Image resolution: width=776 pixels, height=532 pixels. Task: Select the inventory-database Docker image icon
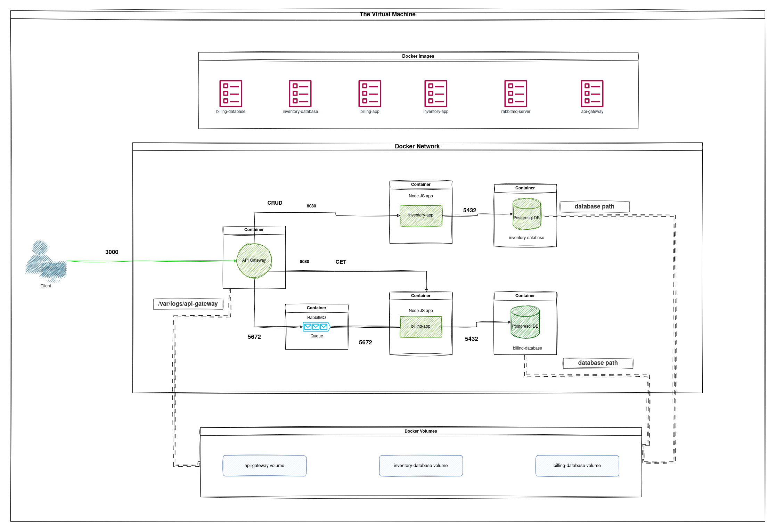pyautogui.click(x=300, y=93)
